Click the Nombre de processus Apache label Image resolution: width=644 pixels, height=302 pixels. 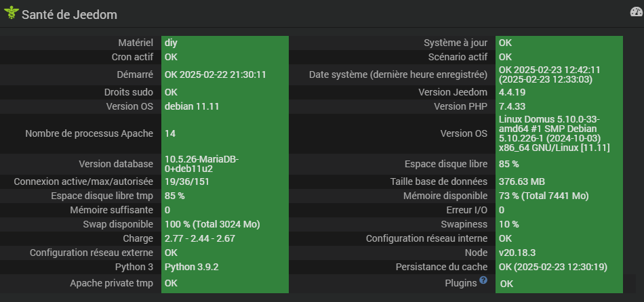pyautogui.click(x=89, y=133)
